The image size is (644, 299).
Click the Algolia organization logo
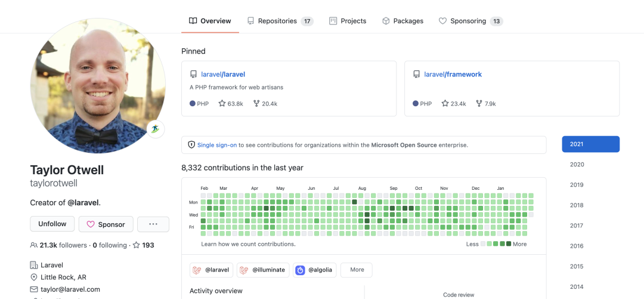[300, 270]
